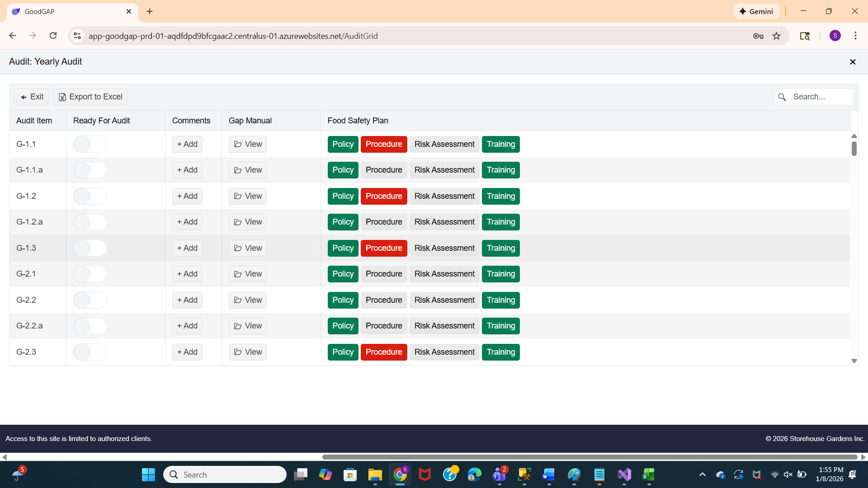The height and width of the screenshot is (488, 868).
Task: Open Chrome's three-dot menu
Action: [855, 36]
